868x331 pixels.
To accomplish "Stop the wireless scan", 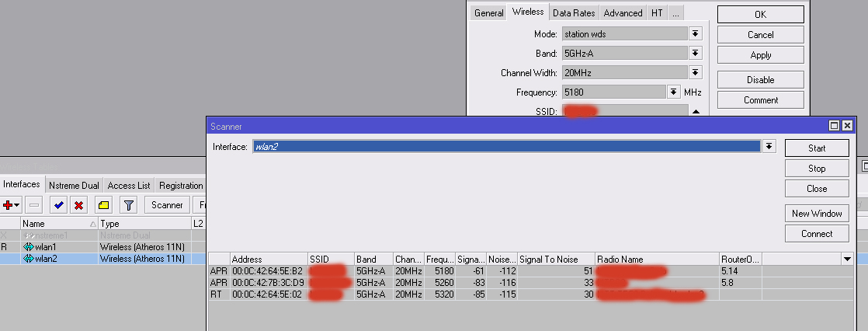I will coord(817,169).
